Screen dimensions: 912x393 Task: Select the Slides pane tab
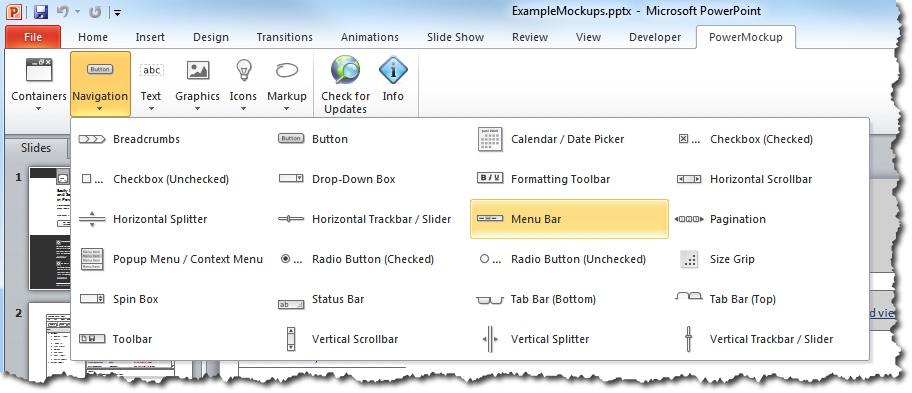pos(36,148)
